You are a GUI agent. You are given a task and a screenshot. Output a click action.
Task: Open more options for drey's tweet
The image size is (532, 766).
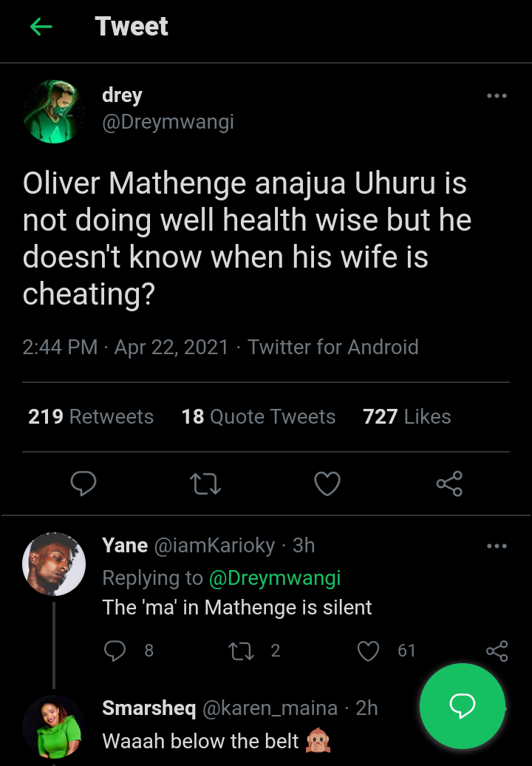pyautogui.click(x=497, y=96)
